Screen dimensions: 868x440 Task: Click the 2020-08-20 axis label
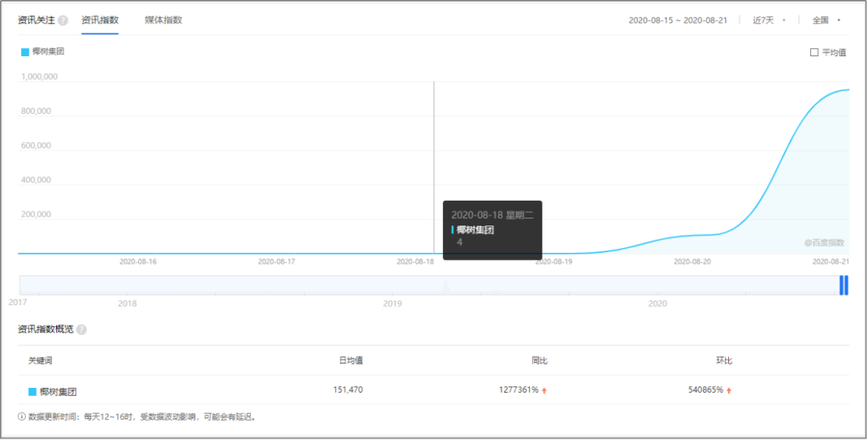tap(693, 262)
